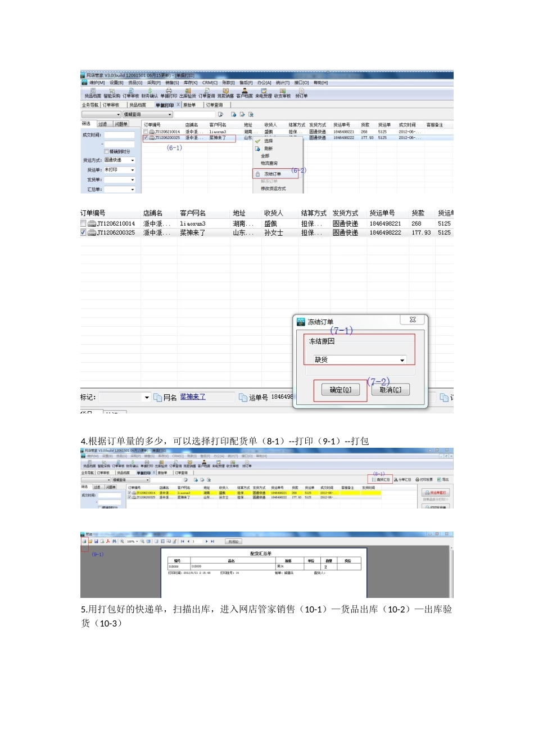This screenshot has width=534, height=756.
Task: Jump to first page in preview toolbar
Action: tap(182, 541)
